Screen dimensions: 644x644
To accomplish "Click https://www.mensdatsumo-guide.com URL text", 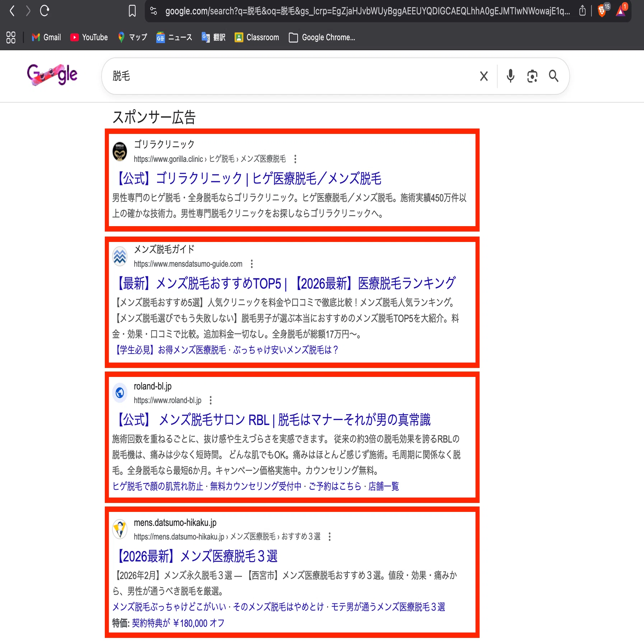I will click(188, 264).
